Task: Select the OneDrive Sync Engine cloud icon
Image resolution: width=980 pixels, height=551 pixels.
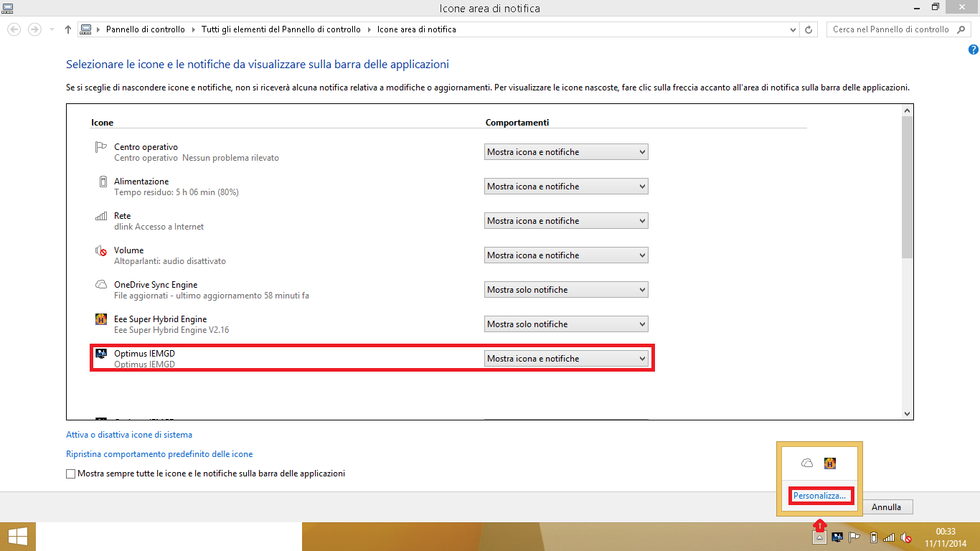Action: click(x=101, y=285)
